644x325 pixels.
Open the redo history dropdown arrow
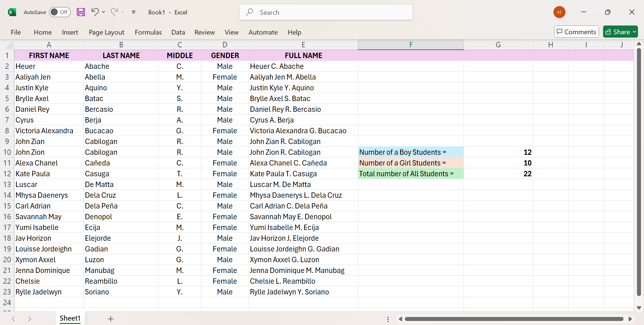[x=123, y=12]
